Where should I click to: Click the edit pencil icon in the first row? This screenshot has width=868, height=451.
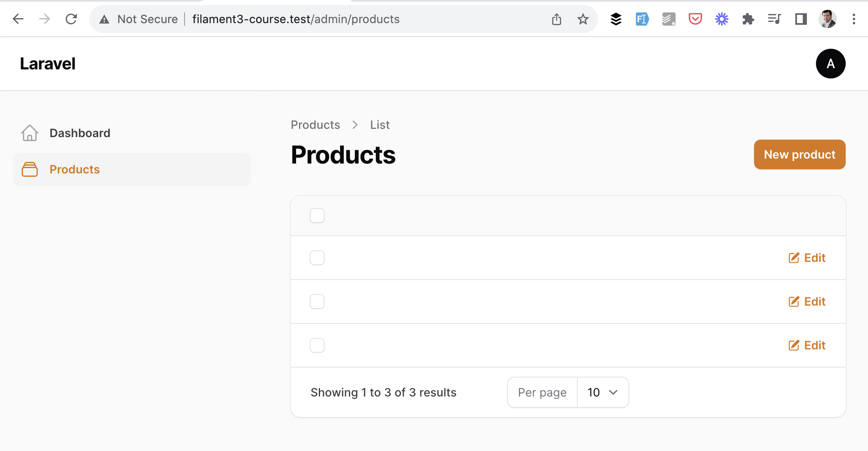pyautogui.click(x=794, y=258)
